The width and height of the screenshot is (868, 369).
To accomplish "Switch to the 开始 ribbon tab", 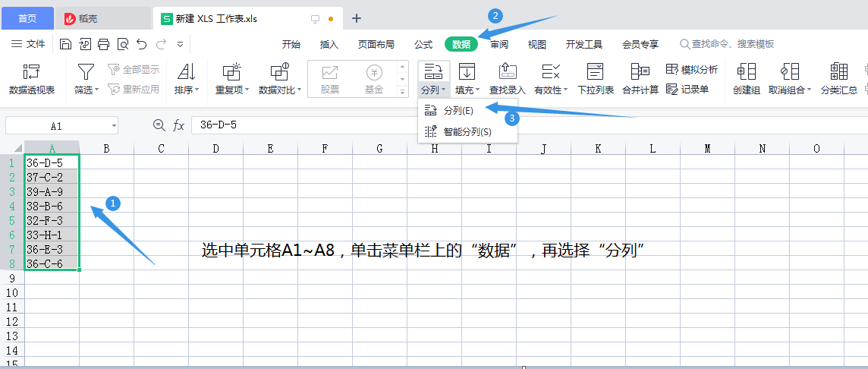I will (291, 45).
